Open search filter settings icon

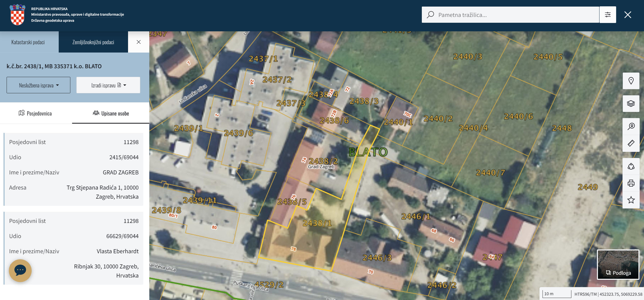[608, 15]
